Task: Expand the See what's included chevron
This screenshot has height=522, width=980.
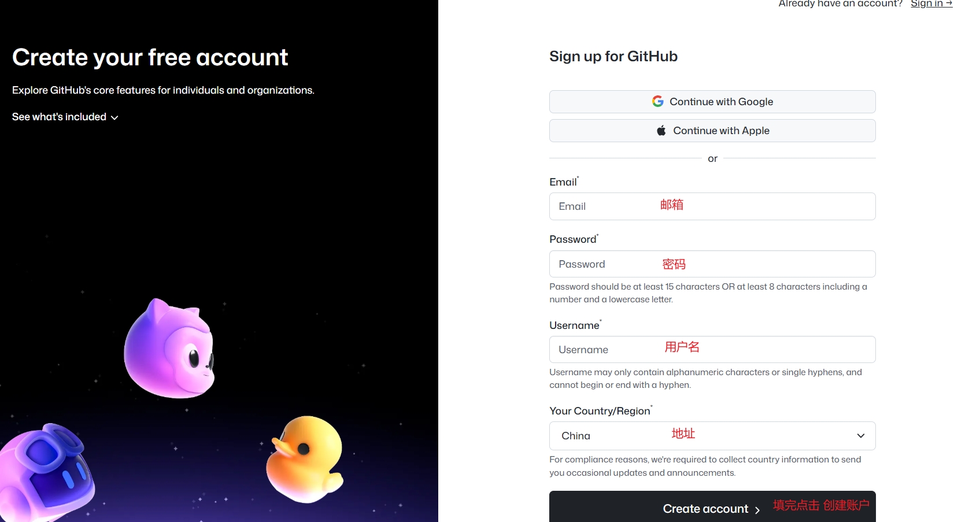Action: (114, 117)
